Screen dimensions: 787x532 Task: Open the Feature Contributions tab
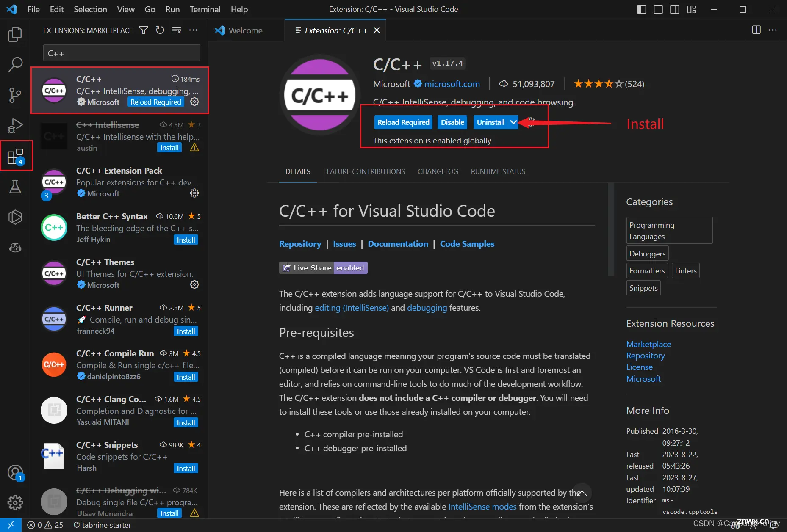pyautogui.click(x=364, y=171)
